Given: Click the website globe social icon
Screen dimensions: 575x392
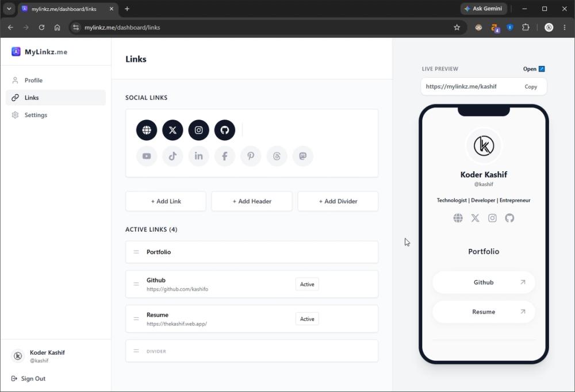Looking at the screenshot, I should (x=146, y=130).
